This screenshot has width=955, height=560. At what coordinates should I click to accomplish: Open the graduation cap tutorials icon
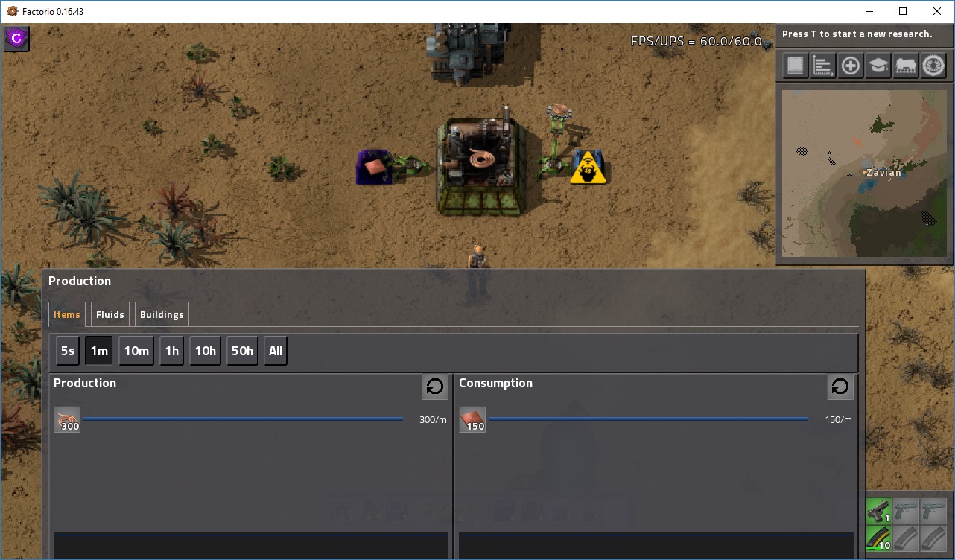tap(878, 66)
